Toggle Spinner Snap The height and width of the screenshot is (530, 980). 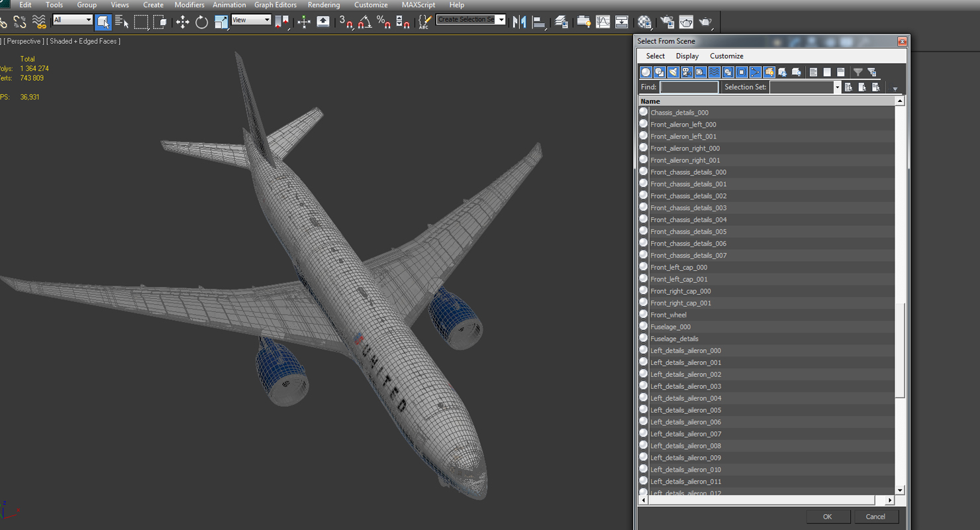[x=403, y=22]
